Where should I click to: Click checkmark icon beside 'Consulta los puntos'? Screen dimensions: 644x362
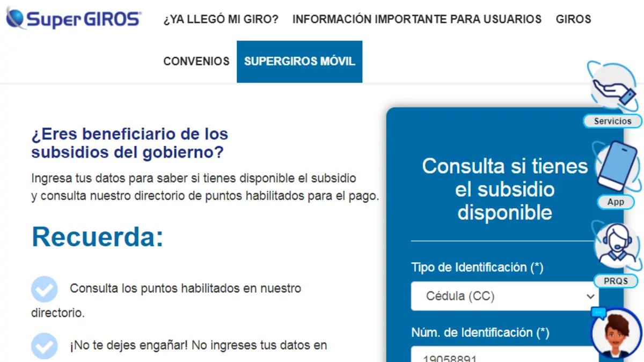[44, 289]
